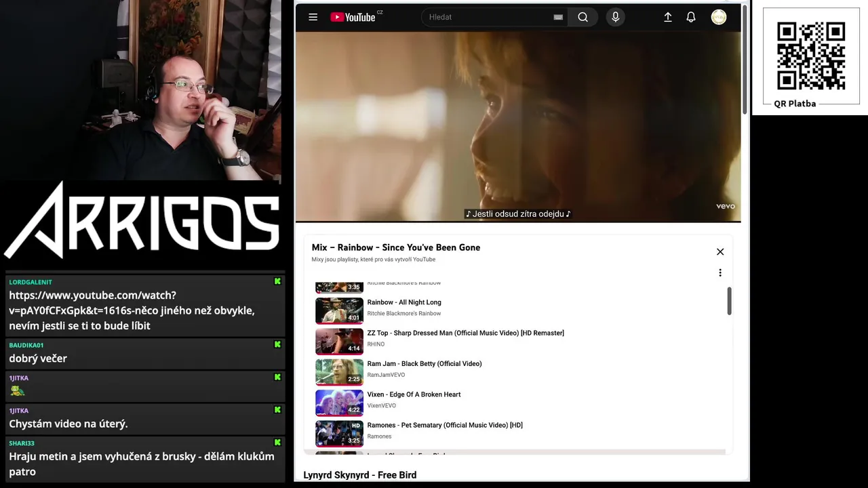
Task: Play Ram Jam Black Betty thumbnail
Action: coord(339,371)
